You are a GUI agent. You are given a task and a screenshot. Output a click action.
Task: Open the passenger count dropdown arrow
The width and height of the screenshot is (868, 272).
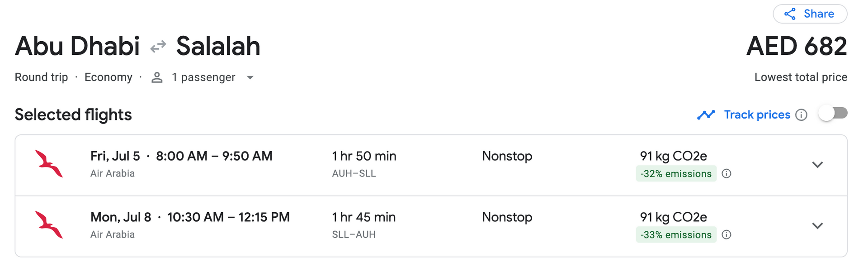tap(250, 78)
